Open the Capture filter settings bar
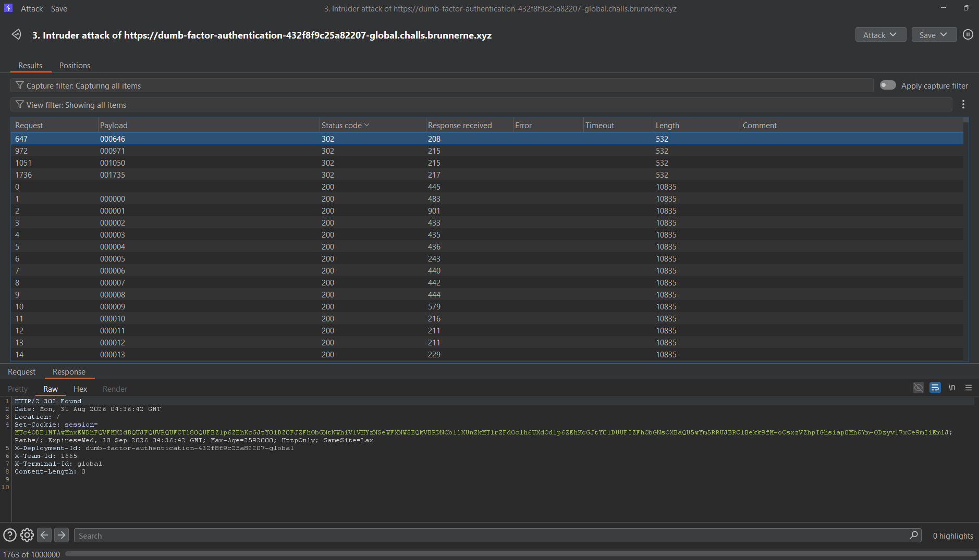This screenshot has width=979, height=560. 442,85
